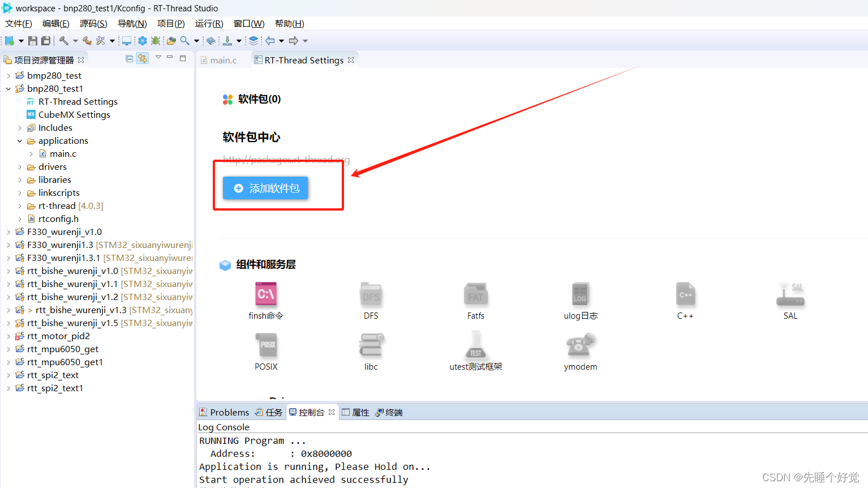Click the Rebuild icon in toolbar

(x=87, y=41)
